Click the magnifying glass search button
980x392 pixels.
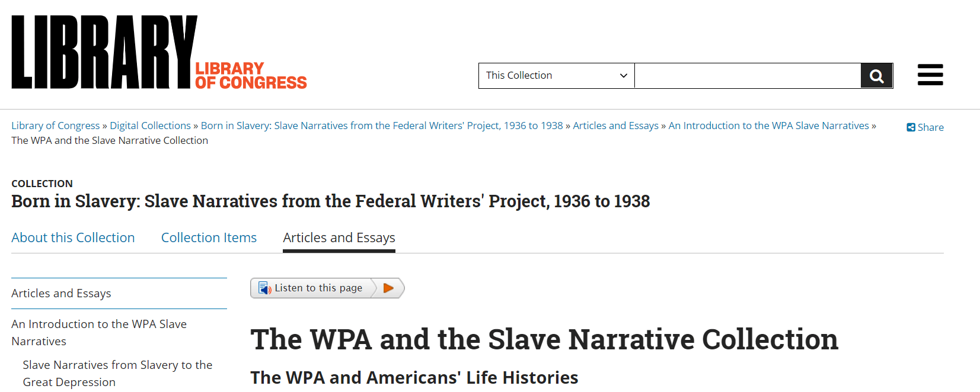[876, 76]
